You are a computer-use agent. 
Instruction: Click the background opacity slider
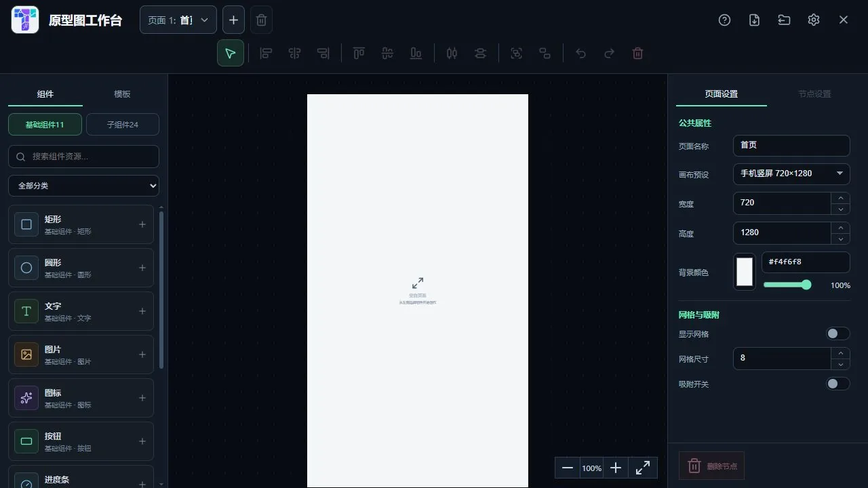pos(787,285)
